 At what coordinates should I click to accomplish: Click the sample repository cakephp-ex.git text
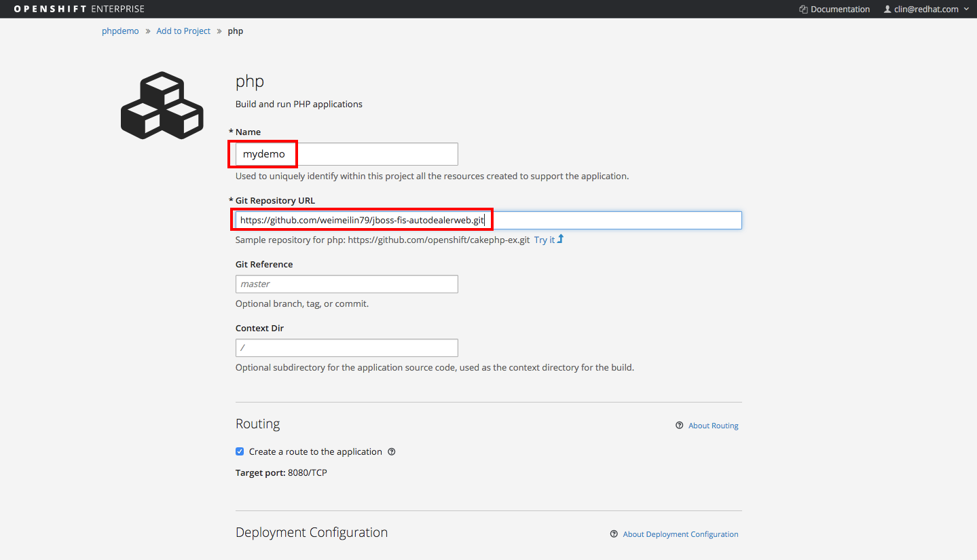(382, 240)
